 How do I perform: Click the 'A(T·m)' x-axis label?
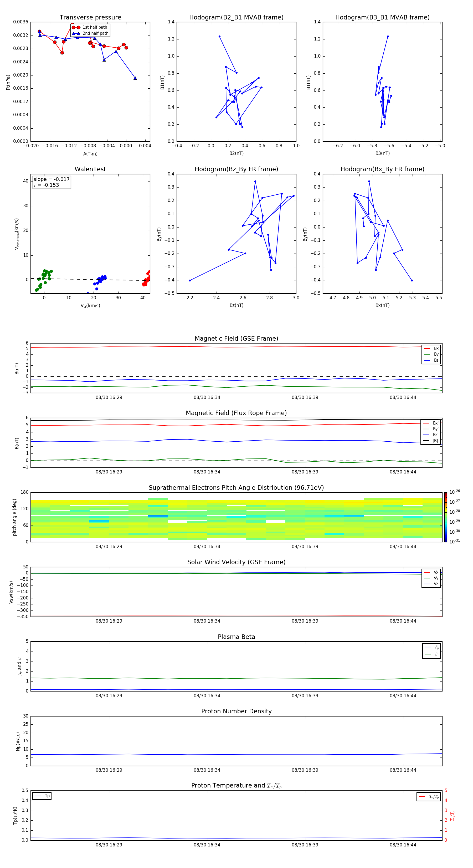tap(90, 154)
